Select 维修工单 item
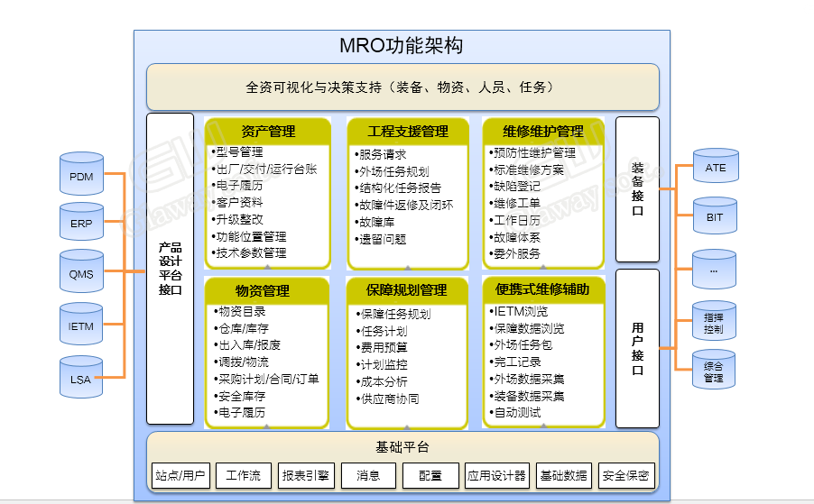Image resolution: width=814 pixels, height=504 pixels. (516, 203)
